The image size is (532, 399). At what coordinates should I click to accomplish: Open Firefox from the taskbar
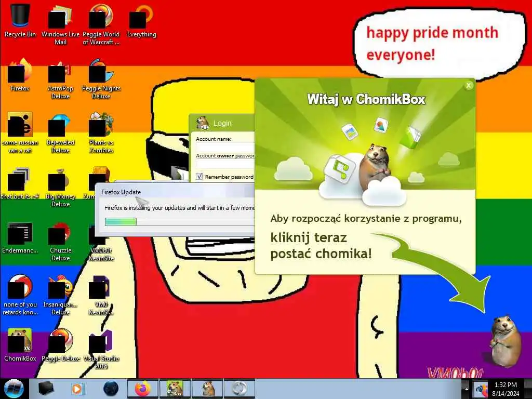pyautogui.click(x=142, y=389)
